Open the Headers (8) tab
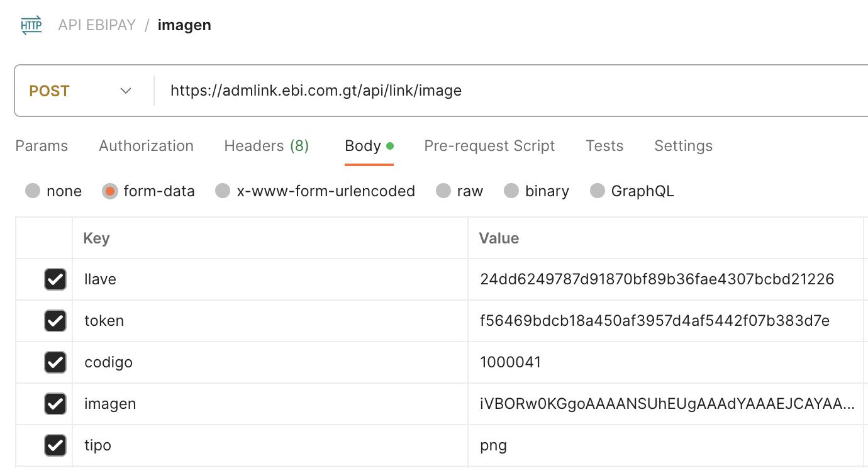This screenshot has height=468, width=868. (x=266, y=146)
